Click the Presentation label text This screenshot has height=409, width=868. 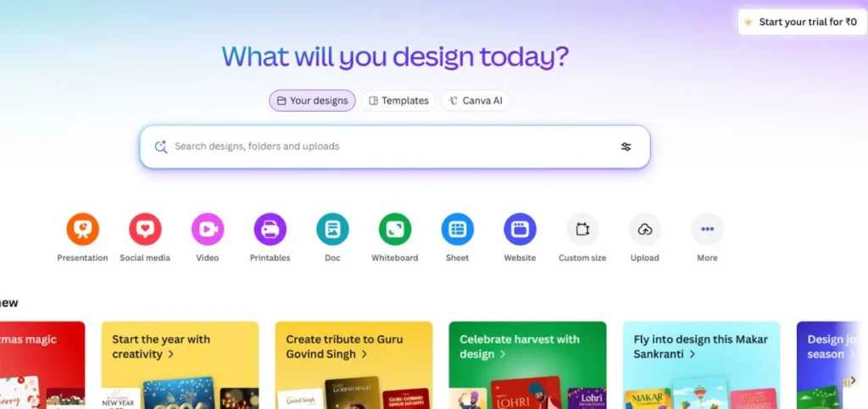point(82,257)
